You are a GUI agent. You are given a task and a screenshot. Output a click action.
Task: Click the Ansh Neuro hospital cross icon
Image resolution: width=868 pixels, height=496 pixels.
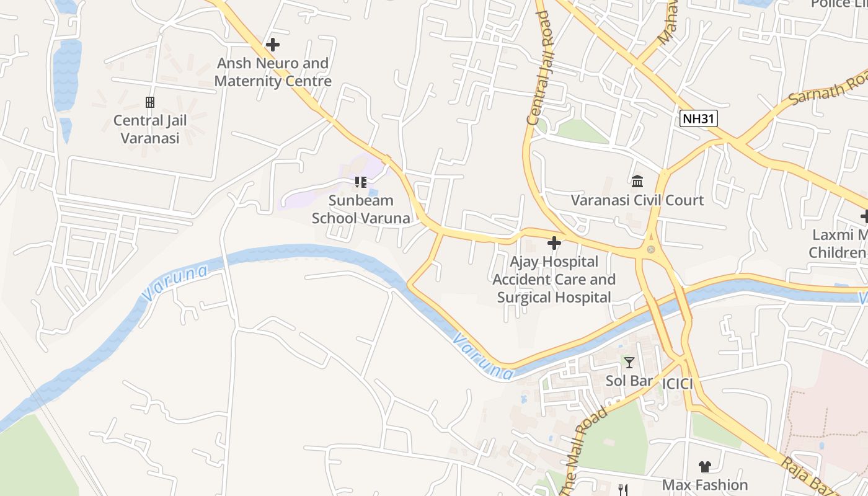click(x=272, y=45)
